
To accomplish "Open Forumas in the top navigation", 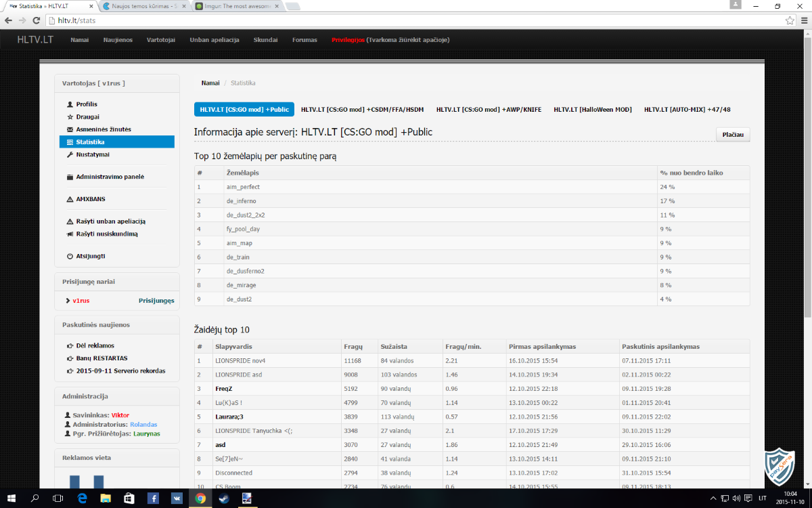I will pos(304,40).
